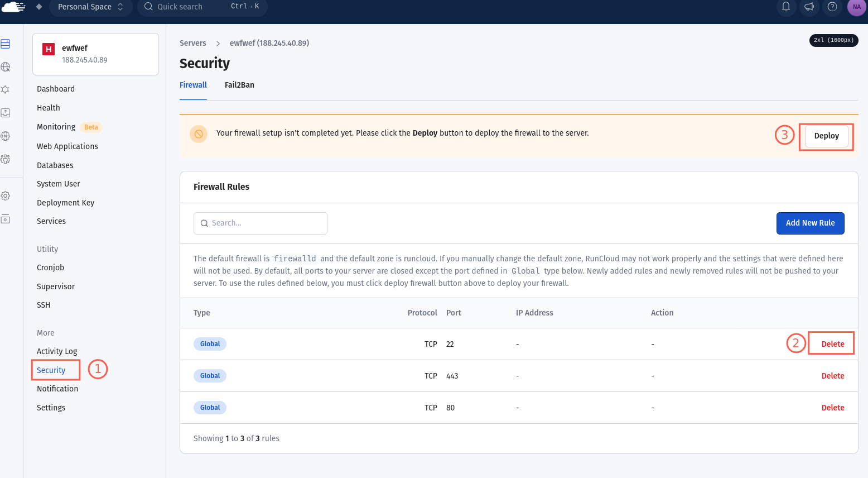Click the upload/backup tray icon in left rail
868x478 pixels.
click(6, 113)
